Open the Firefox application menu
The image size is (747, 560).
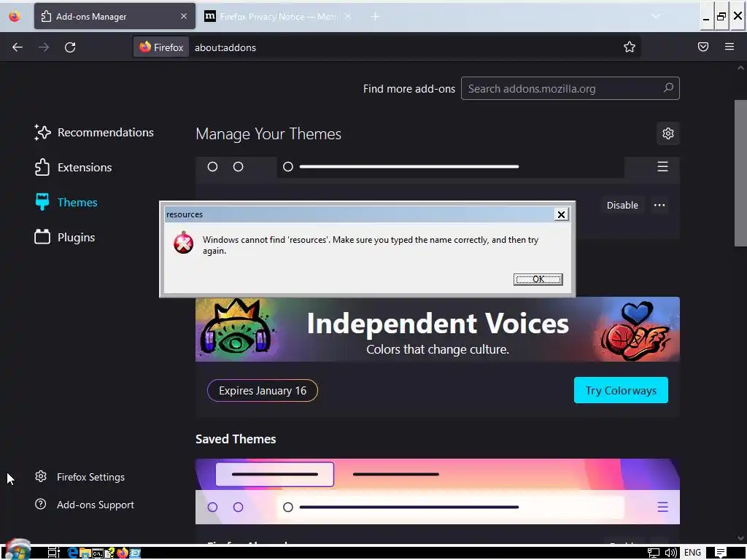729,47
